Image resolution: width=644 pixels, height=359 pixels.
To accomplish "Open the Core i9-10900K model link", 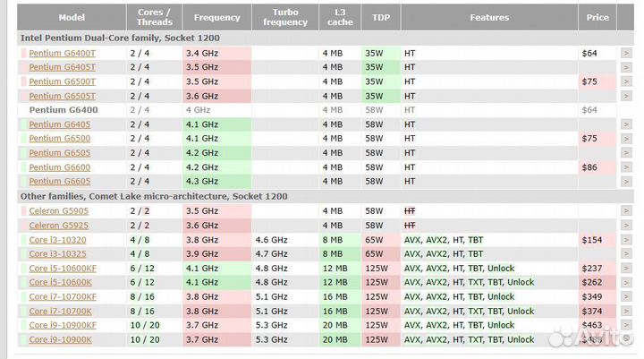I will (x=60, y=339).
